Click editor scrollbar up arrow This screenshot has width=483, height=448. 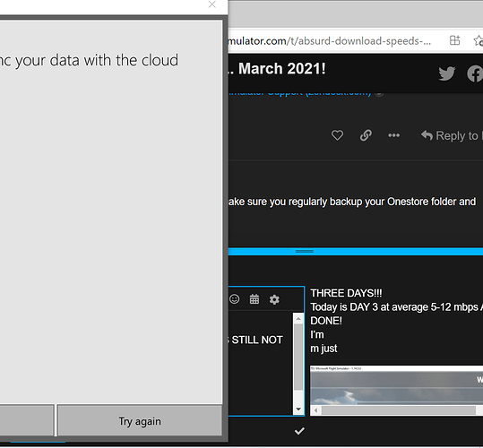[298, 319]
